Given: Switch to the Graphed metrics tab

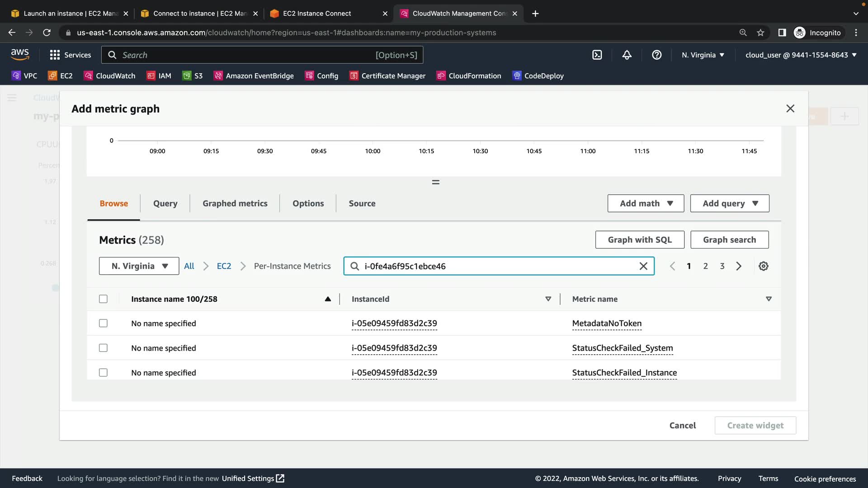Looking at the screenshot, I should [235, 203].
